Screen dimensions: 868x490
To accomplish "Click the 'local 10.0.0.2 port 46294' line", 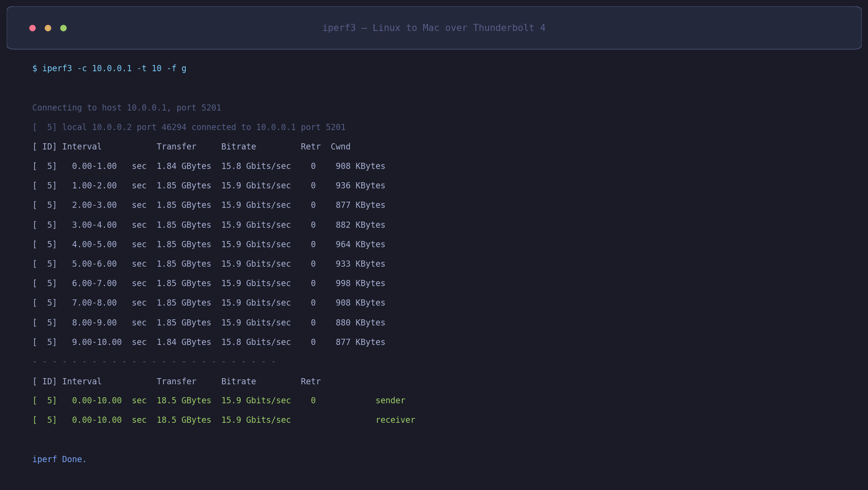I will (x=189, y=127).
